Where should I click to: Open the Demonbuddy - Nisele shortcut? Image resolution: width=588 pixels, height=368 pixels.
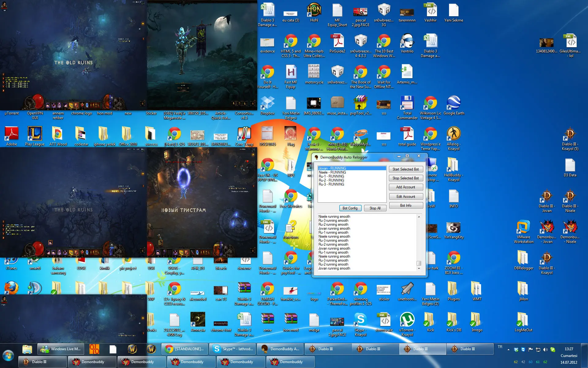(570, 232)
